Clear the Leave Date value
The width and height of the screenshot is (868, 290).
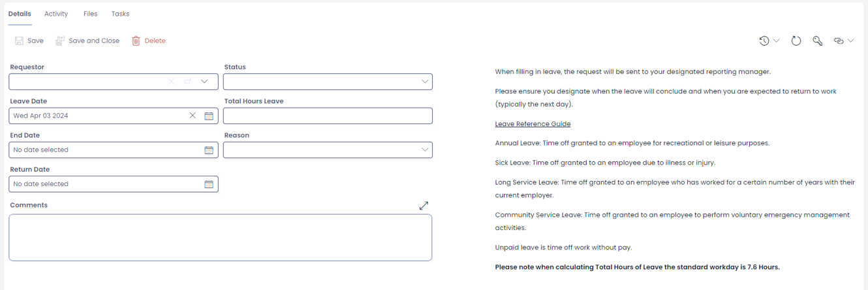193,116
